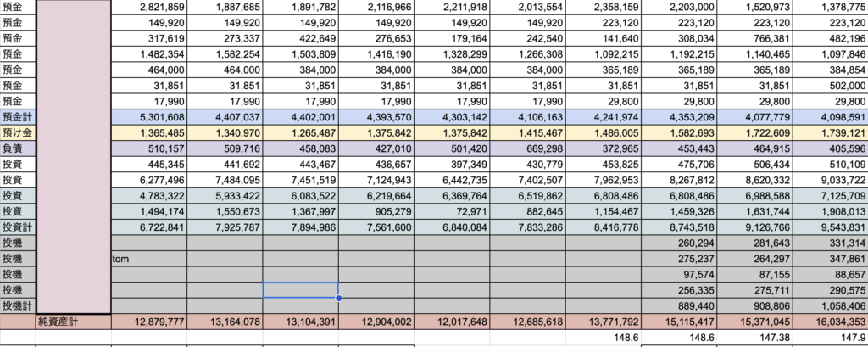Click the 負債 row label

pyautogui.click(x=17, y=148)
